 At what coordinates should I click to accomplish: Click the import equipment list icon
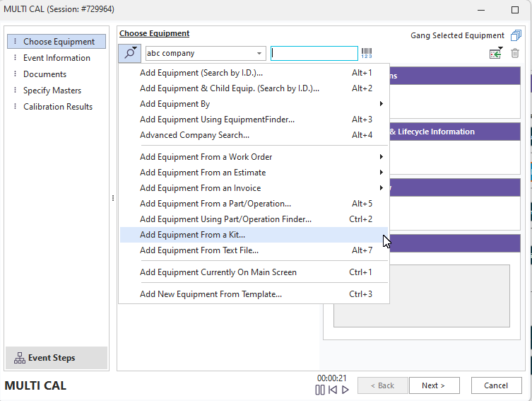pyautogui.click(x=496, y=53)
